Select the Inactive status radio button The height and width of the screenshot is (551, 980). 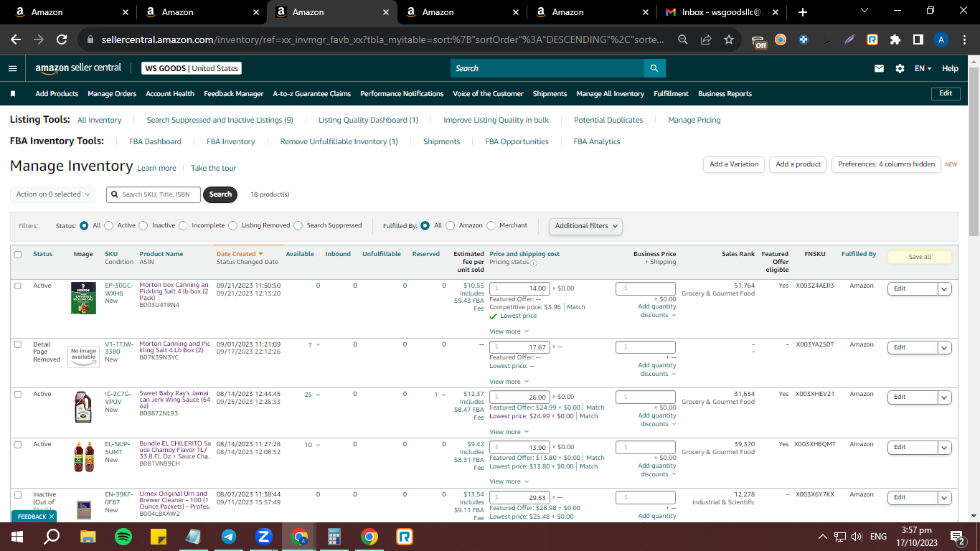point(143,225)
